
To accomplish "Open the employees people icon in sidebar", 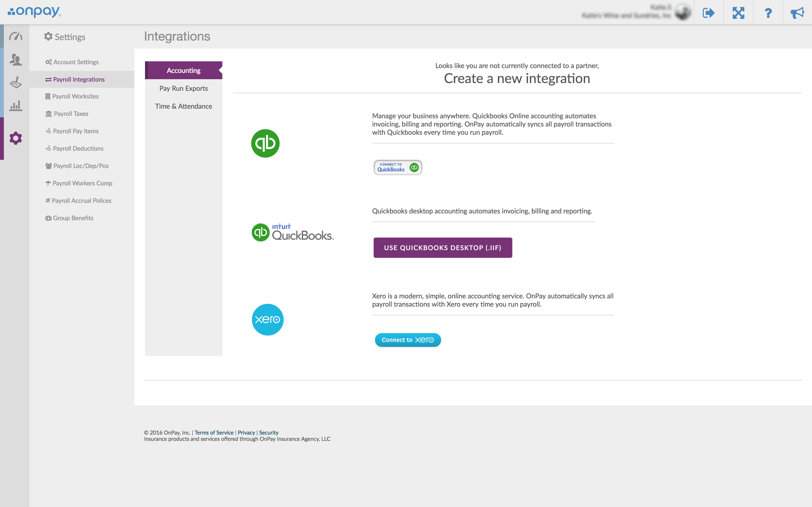I will (15, 59).
